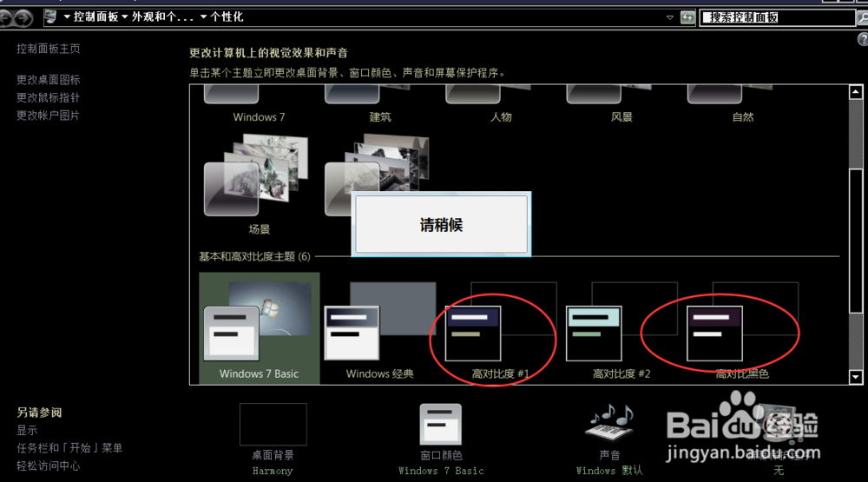Open 显示 settings link

[27, 430]
